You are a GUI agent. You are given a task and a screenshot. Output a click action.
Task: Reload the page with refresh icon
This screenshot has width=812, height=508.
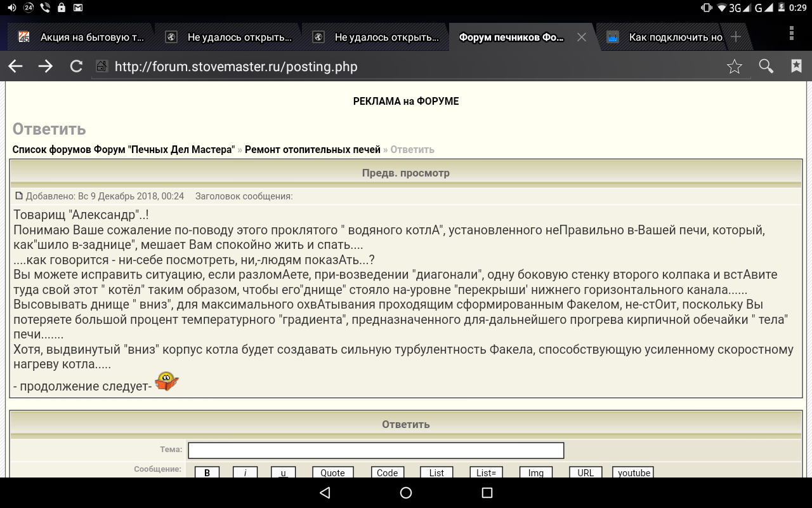76,66
